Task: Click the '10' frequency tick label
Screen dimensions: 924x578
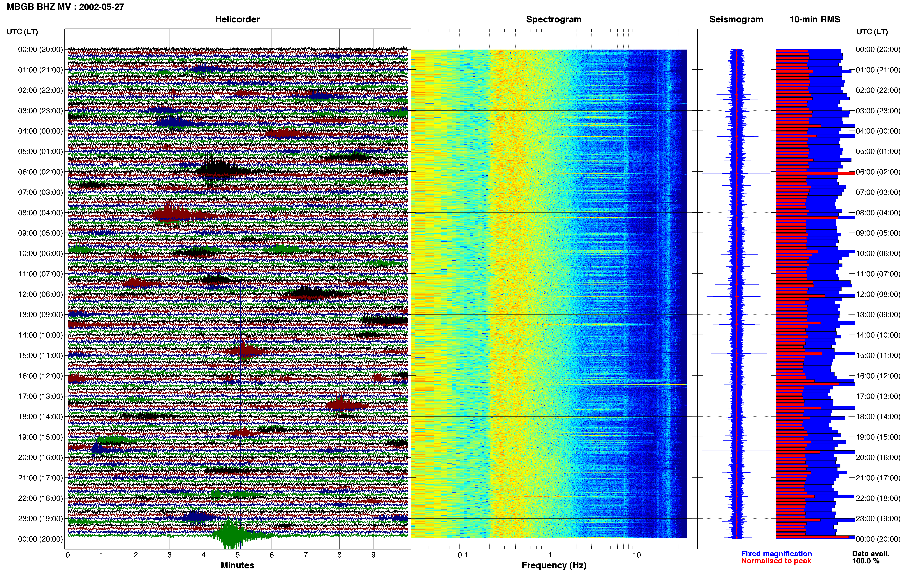Action: tap(636, 555)
